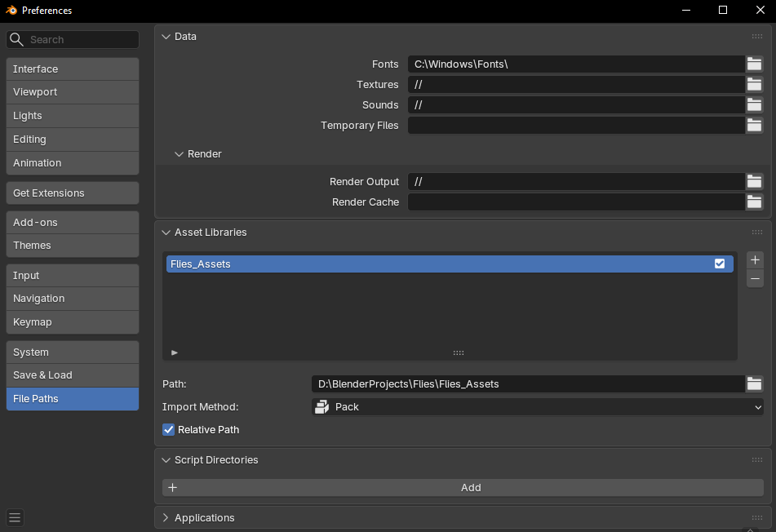Browse for Render Output directory
The image size is (776, 532).
(x=754, y=182)
